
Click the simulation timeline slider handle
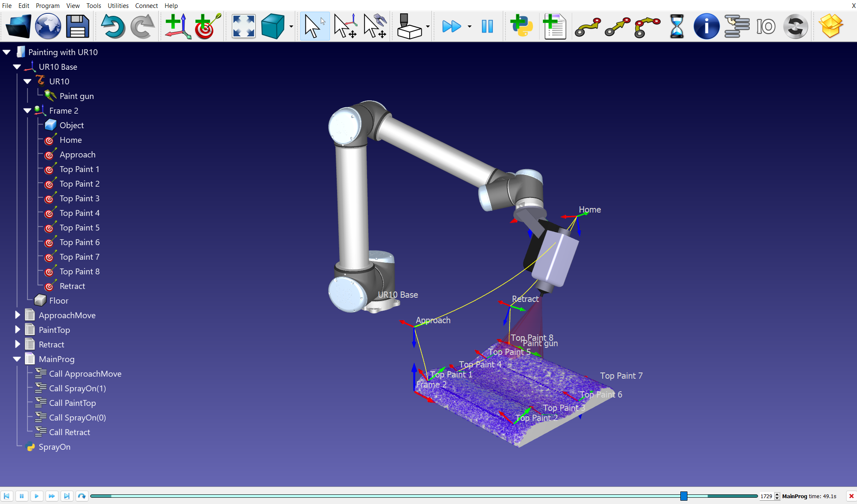[684, 496]
